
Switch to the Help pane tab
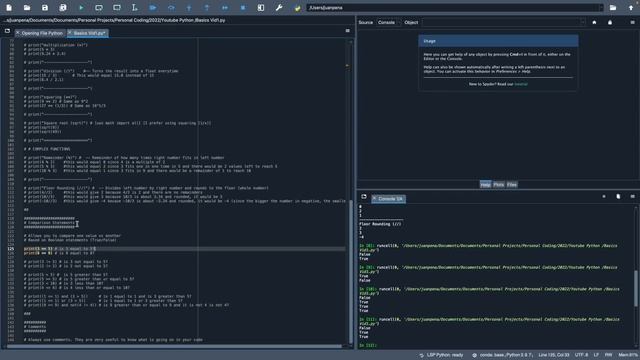[x=485, y=184]
